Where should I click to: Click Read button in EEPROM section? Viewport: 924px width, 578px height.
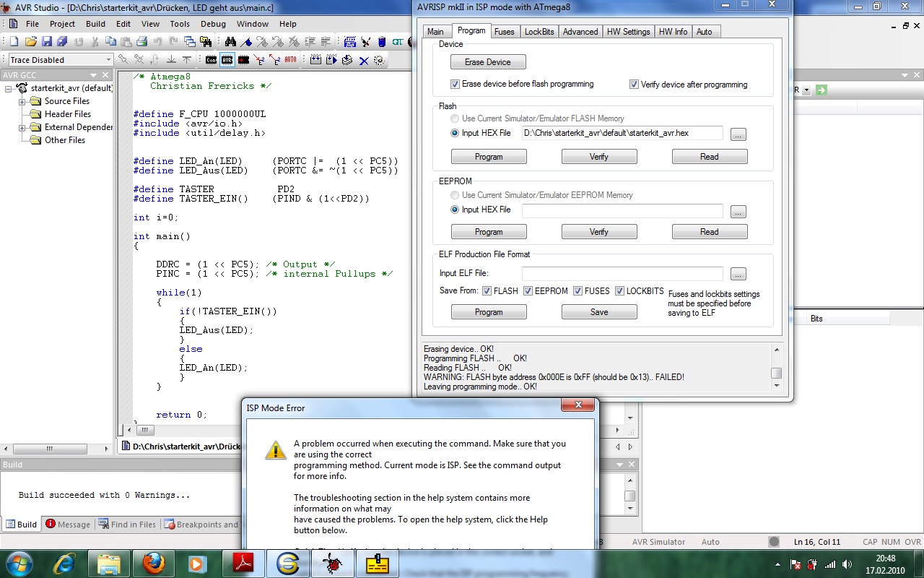click(x=710, y=232)
